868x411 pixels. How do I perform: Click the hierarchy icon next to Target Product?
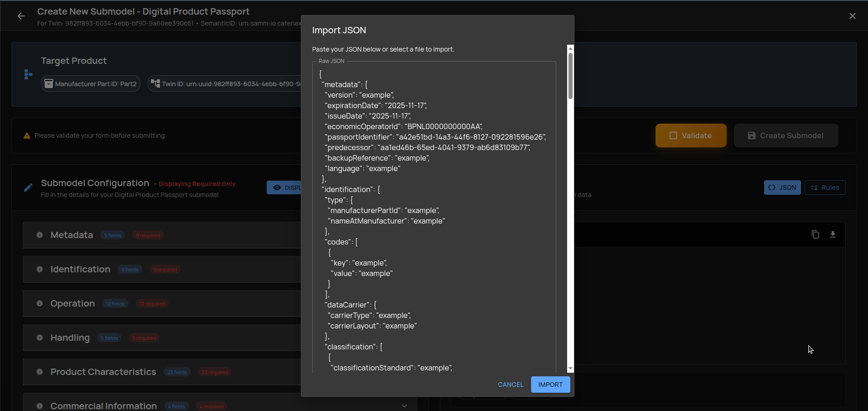tap(28, 74)
